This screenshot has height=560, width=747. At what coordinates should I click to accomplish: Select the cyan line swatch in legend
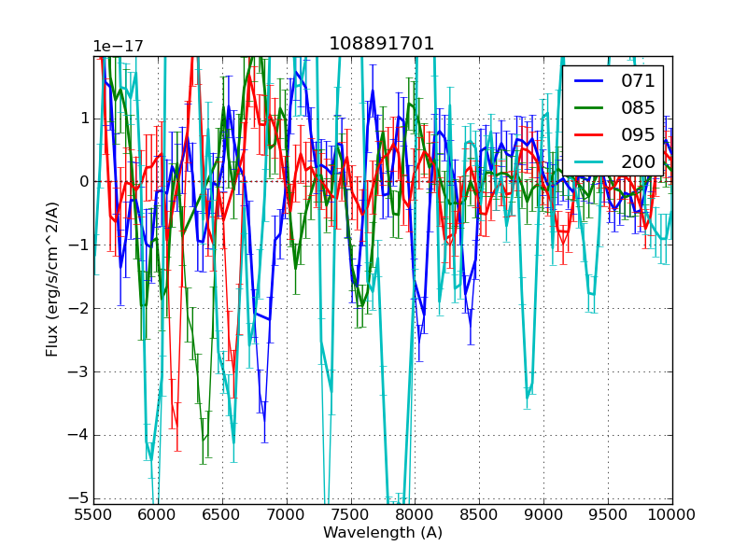click(x=589, y=161)
